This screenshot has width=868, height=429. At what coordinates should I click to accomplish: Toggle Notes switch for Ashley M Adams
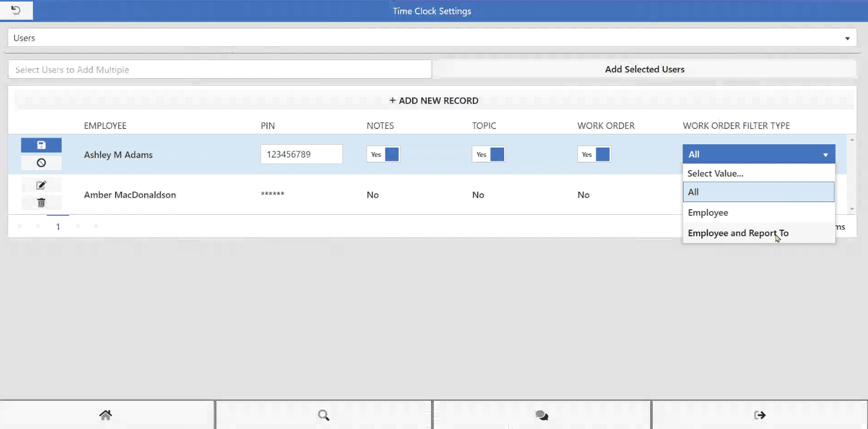(383, 154)
